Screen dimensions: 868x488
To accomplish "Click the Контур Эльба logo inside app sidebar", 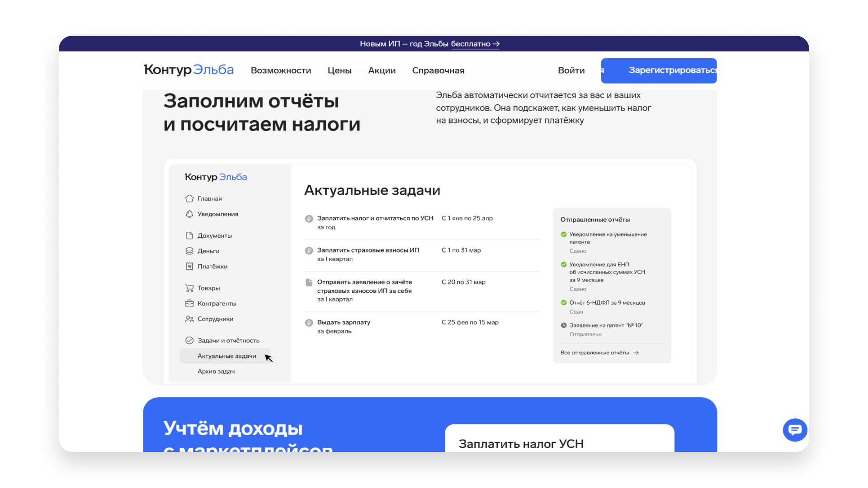I will pos(216,177).
